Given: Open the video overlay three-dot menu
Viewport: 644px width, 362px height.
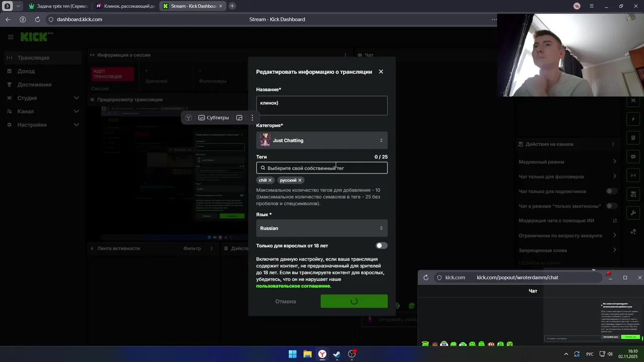Looking at the screenshot, I should (253, 118).
